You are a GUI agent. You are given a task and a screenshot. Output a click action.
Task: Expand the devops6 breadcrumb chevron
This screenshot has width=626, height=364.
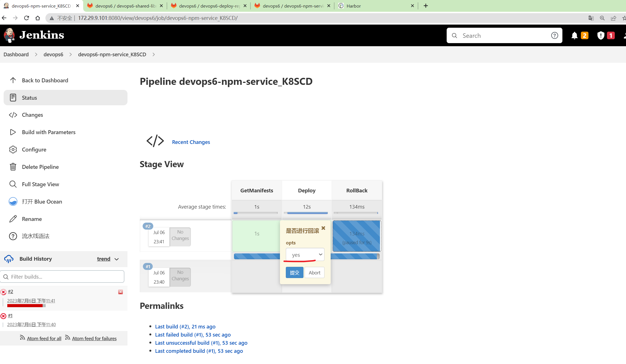pyautogui.click(x=71, y=54)
